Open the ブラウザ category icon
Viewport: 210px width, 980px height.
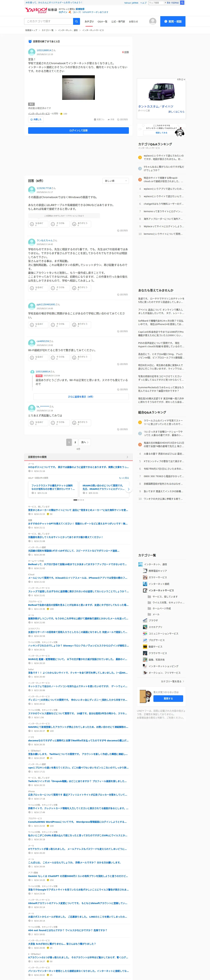pos(145,621)
